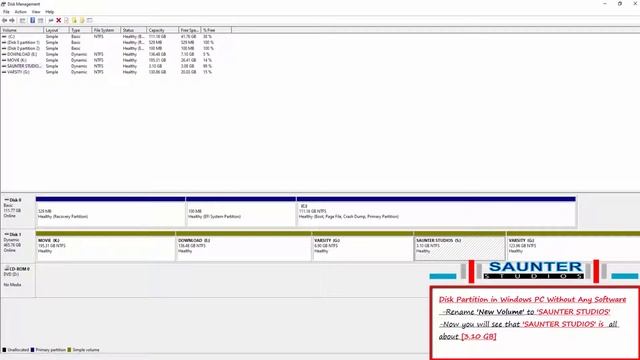Select the MOVIE (K:) row in volume list
The height and width of the screenshot is (360, 640).
(107, 60)
